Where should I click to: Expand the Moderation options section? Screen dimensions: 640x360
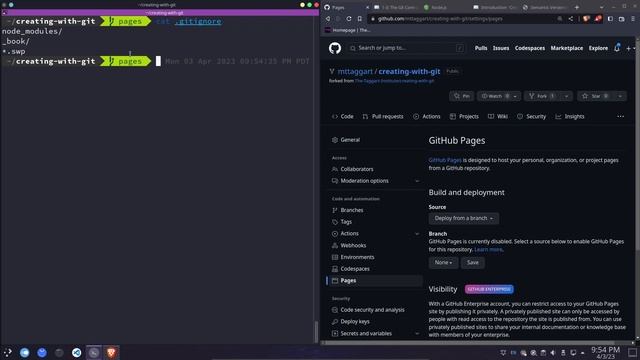click(417, 181)
